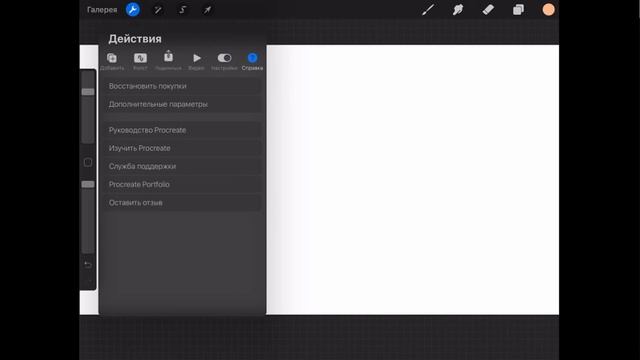This screenshot has height=360, width=640.
Task: Return to Галерея (Gallery)
Action: 102,10
